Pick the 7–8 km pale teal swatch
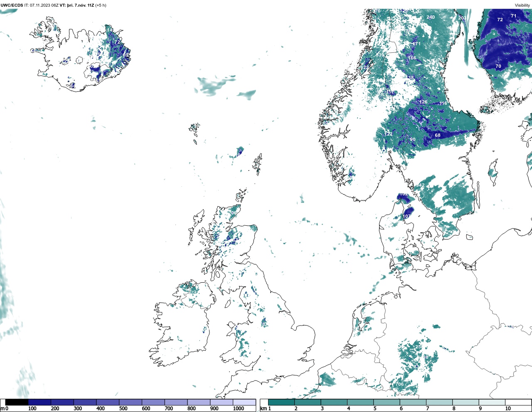 pyautogui.click(x=439, y=402)
